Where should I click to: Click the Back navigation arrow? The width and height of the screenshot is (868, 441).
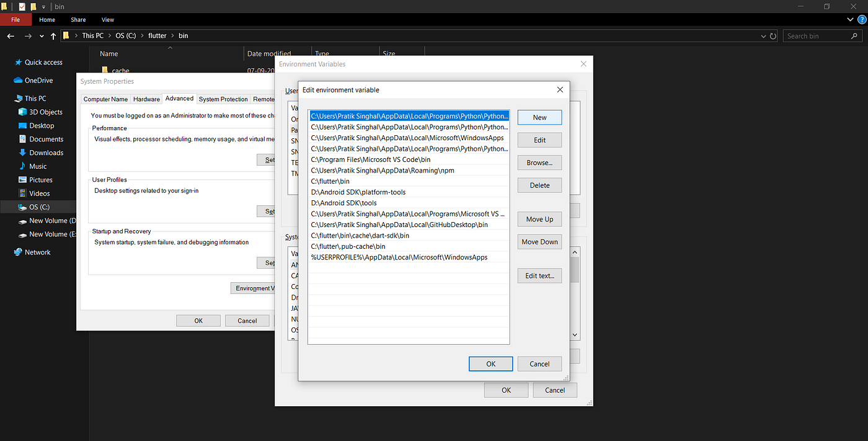click(x=10, y=35)
